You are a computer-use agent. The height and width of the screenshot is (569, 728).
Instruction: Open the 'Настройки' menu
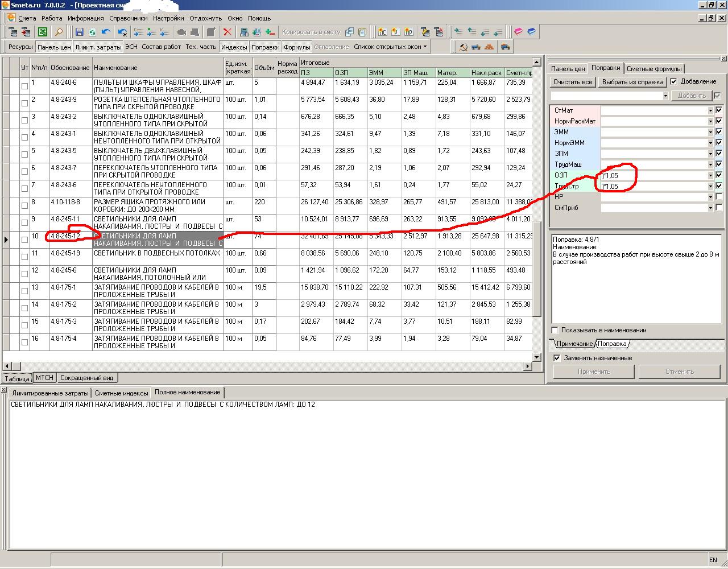[168, 18]
